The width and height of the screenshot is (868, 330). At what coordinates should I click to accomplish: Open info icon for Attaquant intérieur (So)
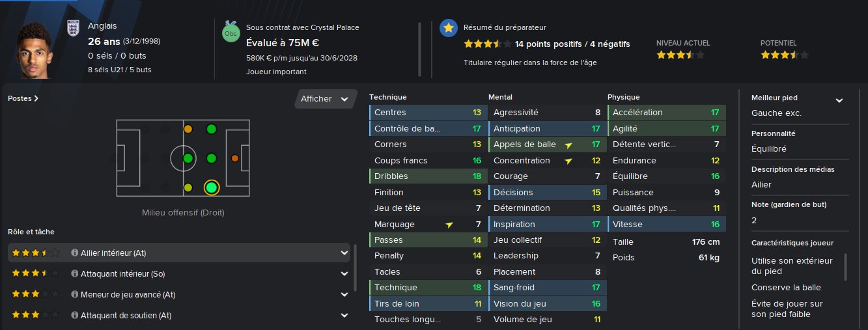click(75, 274)
